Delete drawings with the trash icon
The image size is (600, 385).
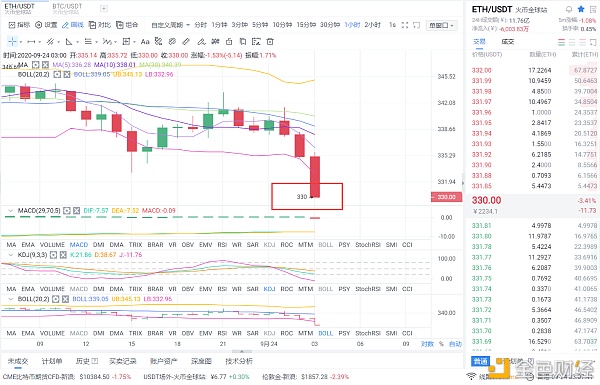(x=270, y=41)
